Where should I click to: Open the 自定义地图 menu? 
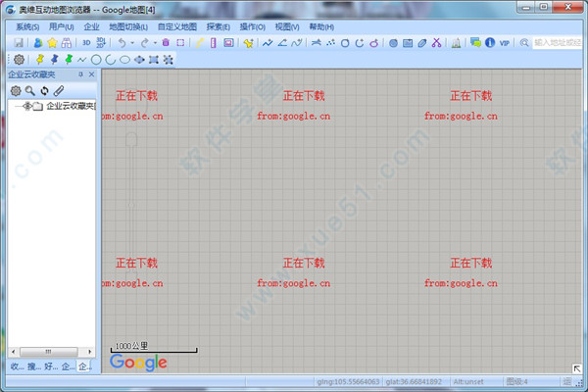point(177,27)
